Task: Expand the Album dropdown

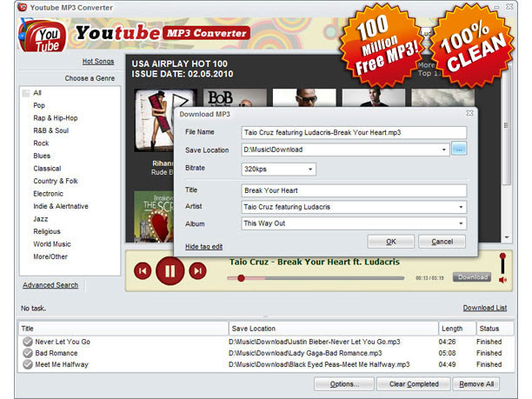Action: pos(461,223)
